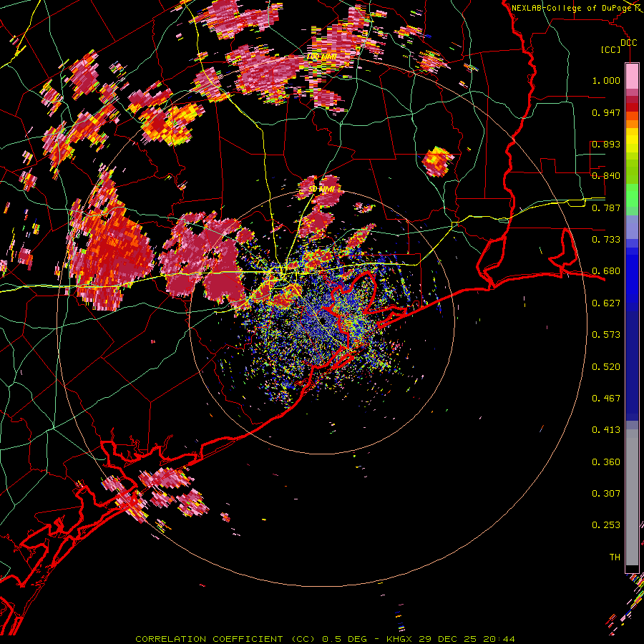
Task: Click the 0.893 scale value
Action: (x=606, y=144)
